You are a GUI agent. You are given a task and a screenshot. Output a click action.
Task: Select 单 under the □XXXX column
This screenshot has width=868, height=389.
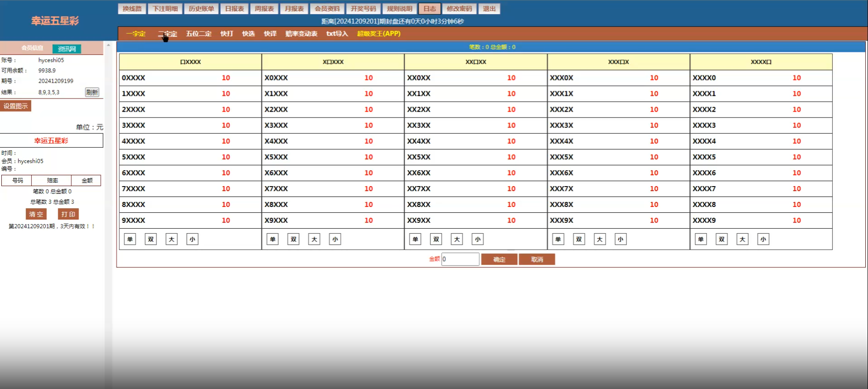[130, 239]
